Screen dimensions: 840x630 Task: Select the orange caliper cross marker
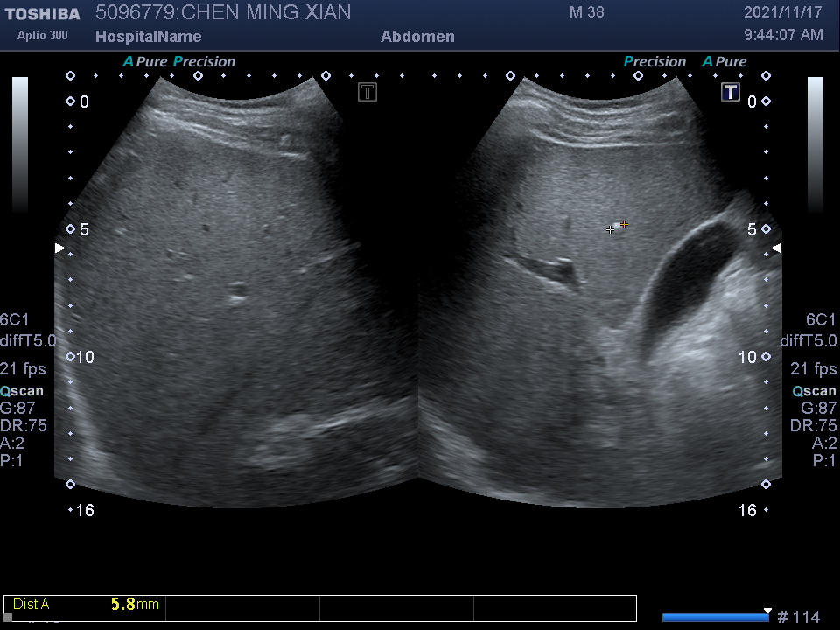coord(624,225)
